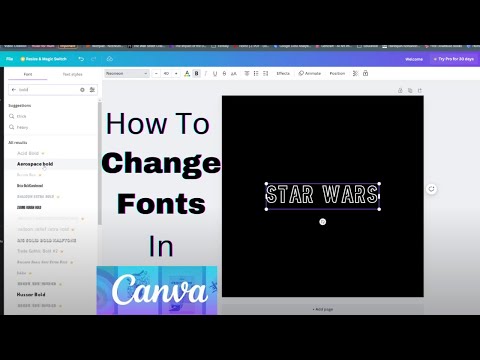This screenshot has width=480, height=360.
Task: Duplicate the page
Action: click(x=410, y=90)
